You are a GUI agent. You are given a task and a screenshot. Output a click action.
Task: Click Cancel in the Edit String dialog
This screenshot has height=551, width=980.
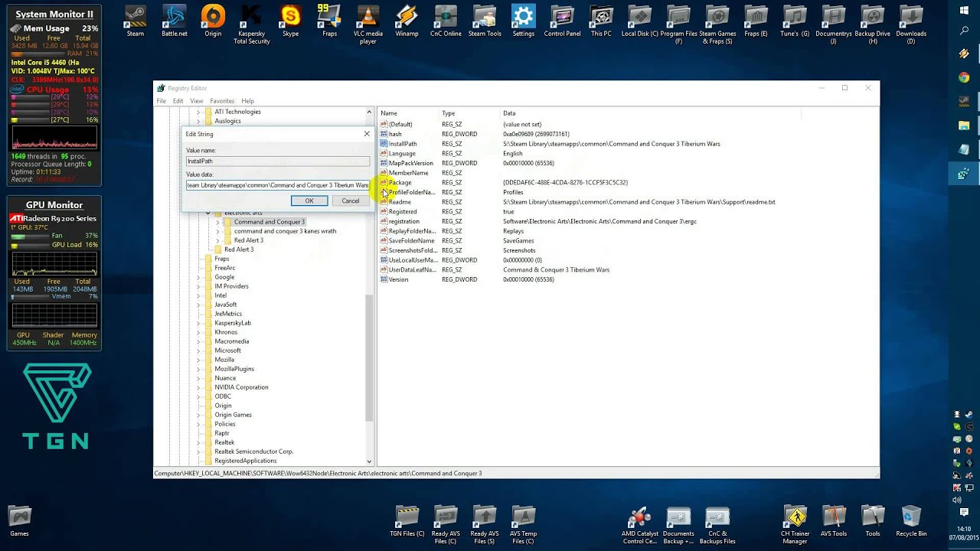pos(351,201)
